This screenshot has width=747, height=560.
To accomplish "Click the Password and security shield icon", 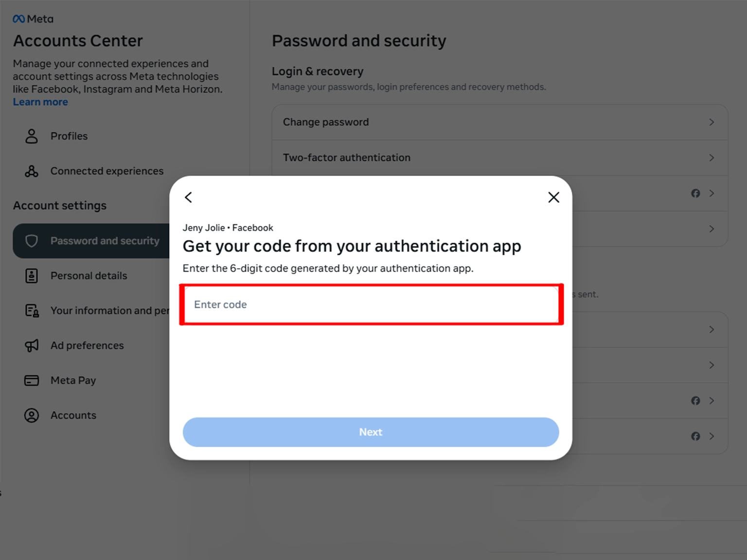I will (x=32, y=241).
